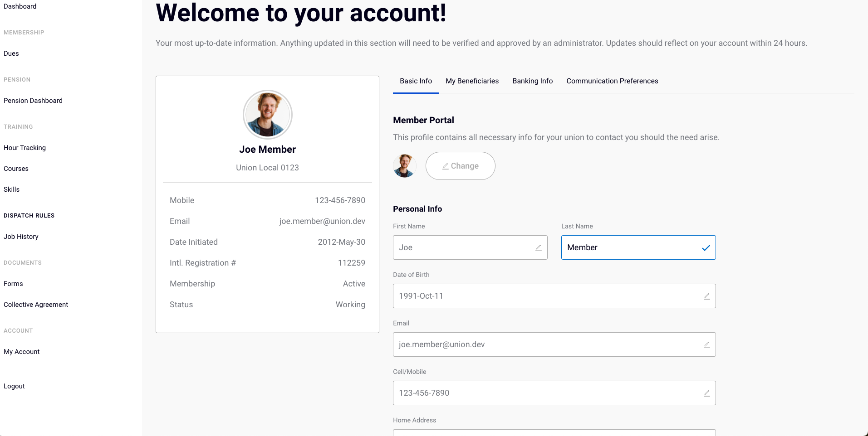
Task: Click the checkmark in Last Name field
Action: (x=706, y=248)
